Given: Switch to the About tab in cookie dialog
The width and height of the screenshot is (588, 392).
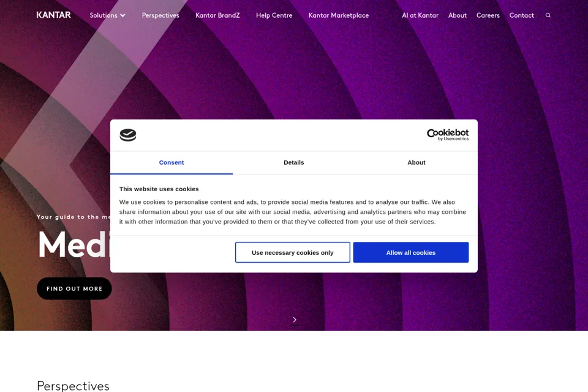Looking at the screenshot, I should [x=417, y=163].
